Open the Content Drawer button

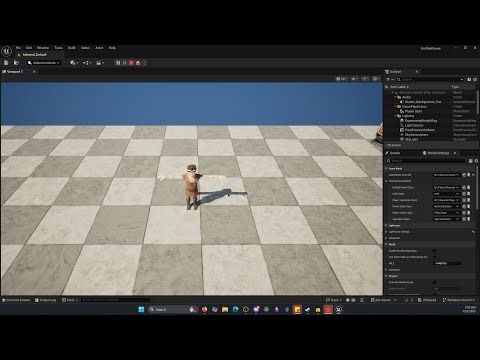(16, 300)
